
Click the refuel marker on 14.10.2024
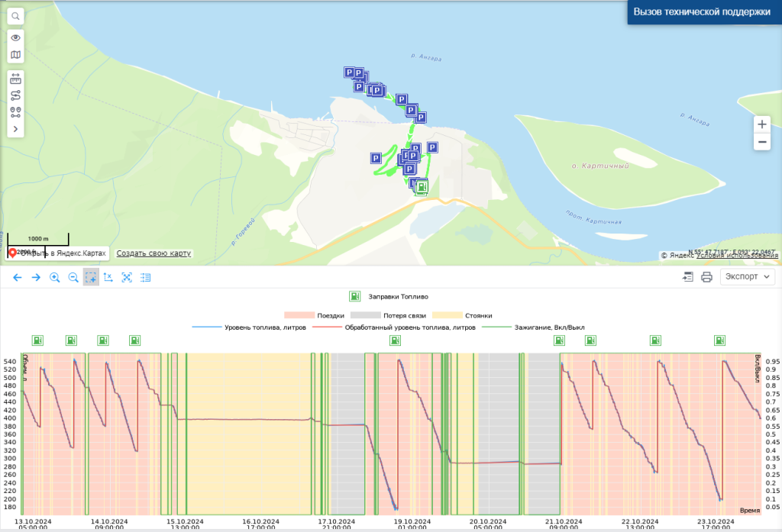[103, 340]
